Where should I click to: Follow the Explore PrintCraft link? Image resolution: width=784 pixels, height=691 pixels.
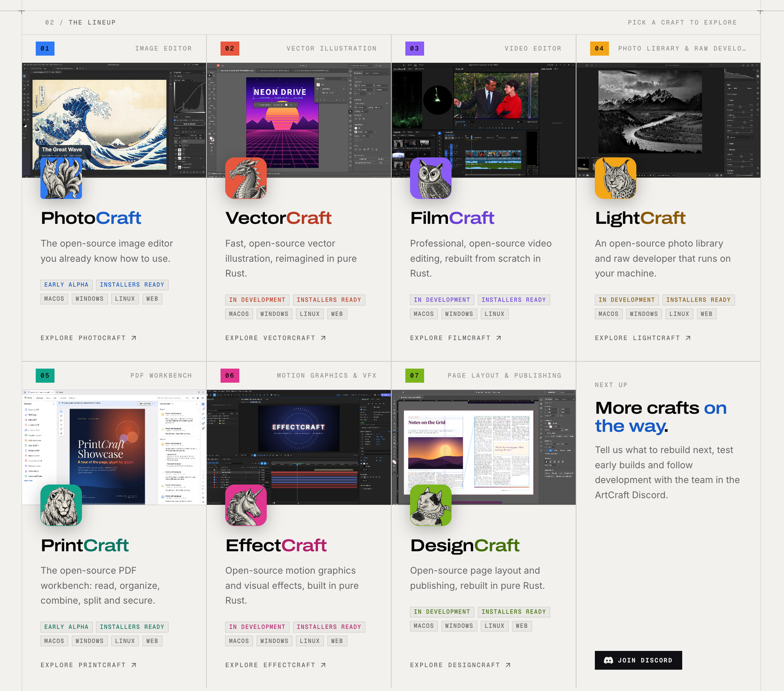(89, 665)
